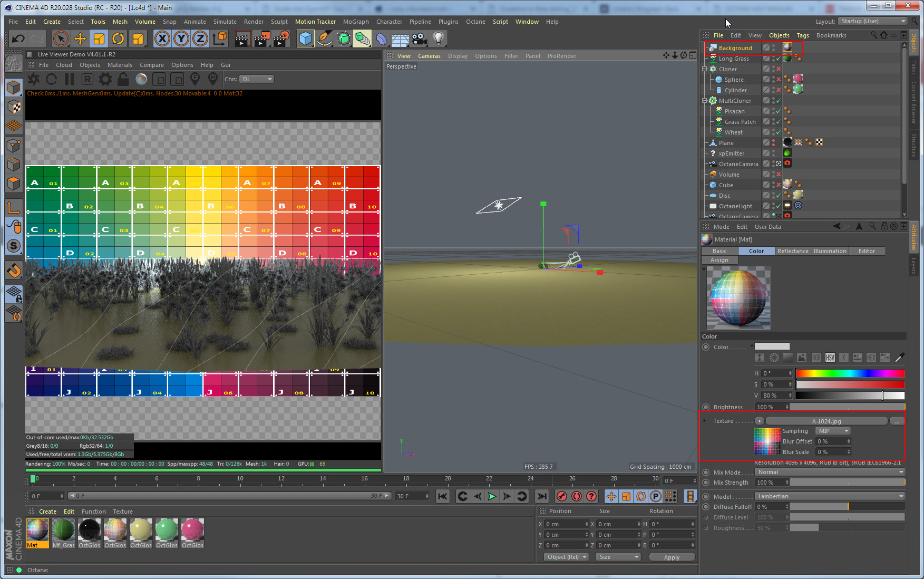The width and height of the screenshot is (924, 579).
Task: Toggle the Cube object's red X
Action: [779, 185]
